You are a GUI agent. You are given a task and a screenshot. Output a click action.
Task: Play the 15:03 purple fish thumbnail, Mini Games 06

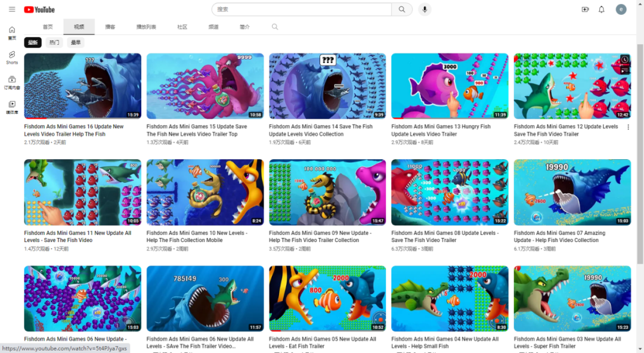tap(82, 298)
